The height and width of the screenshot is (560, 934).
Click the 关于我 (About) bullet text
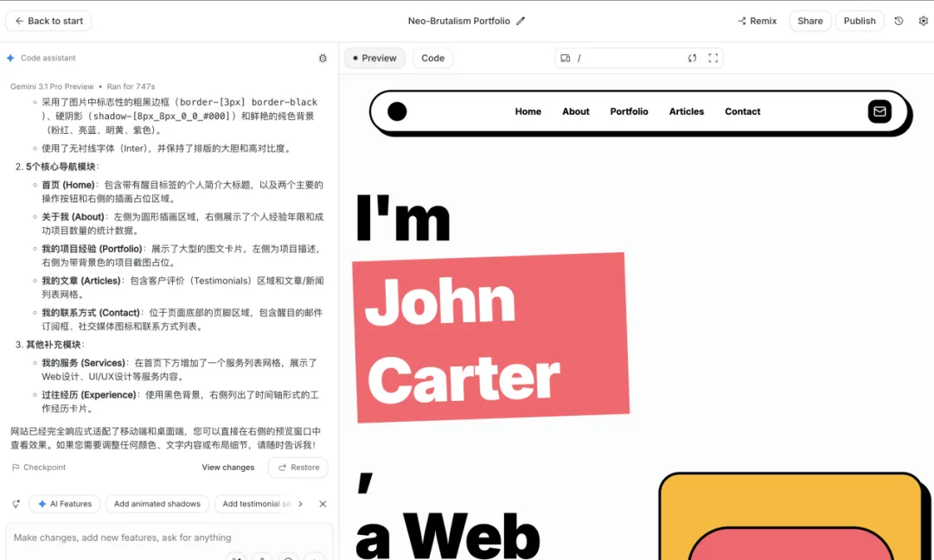click(182, 224)
